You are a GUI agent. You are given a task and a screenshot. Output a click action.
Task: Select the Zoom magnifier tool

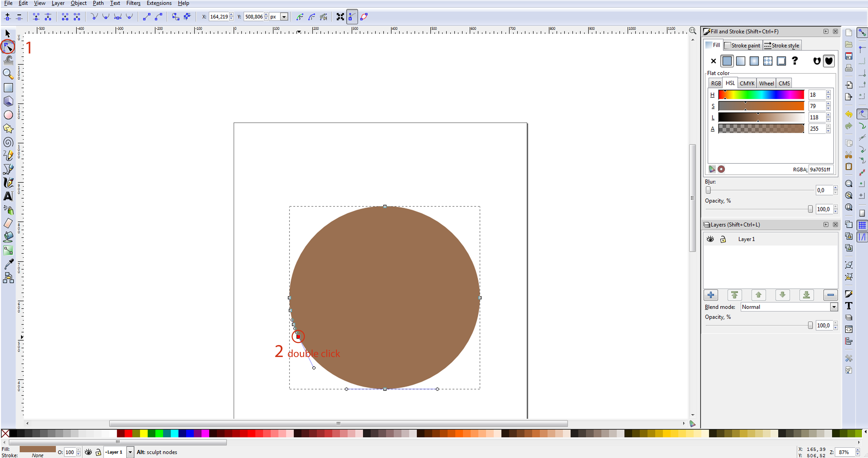[8, 74]
